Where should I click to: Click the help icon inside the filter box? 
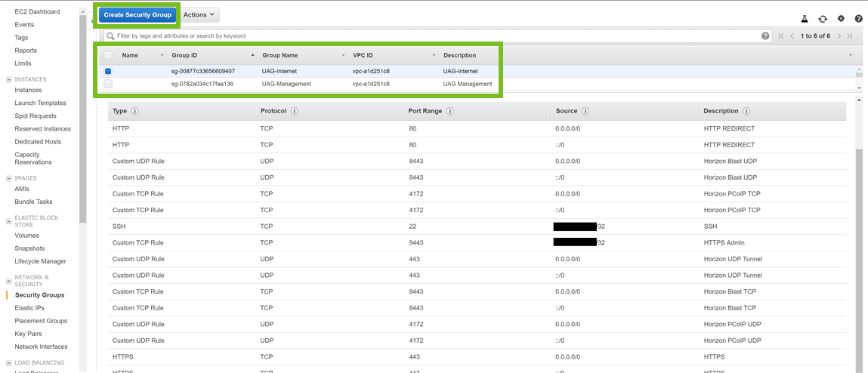[765, 36]
